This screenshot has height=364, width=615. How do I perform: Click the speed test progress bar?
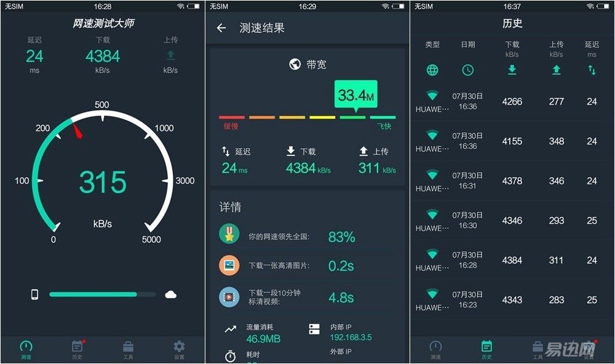pyautogui.click(x=102, y=294)
